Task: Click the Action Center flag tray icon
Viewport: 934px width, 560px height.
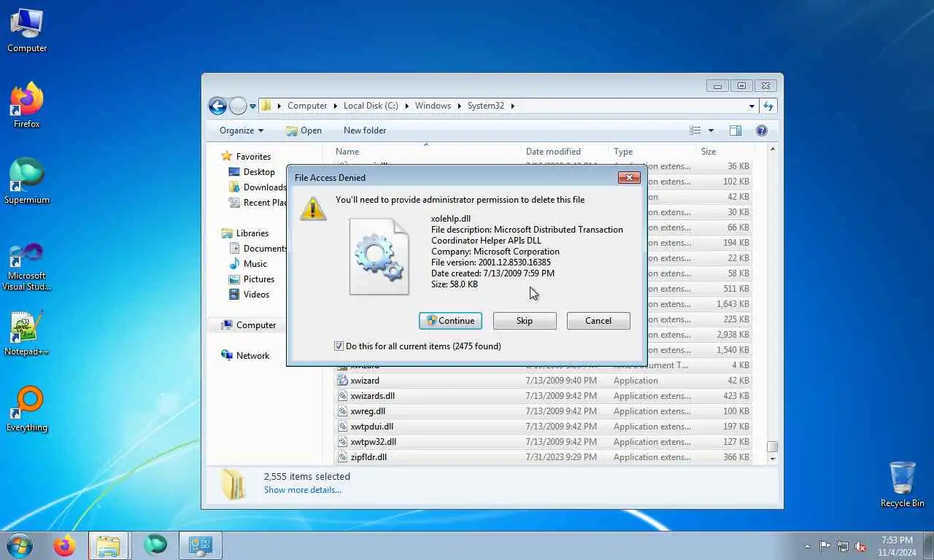Action: (x=825, y=546)
